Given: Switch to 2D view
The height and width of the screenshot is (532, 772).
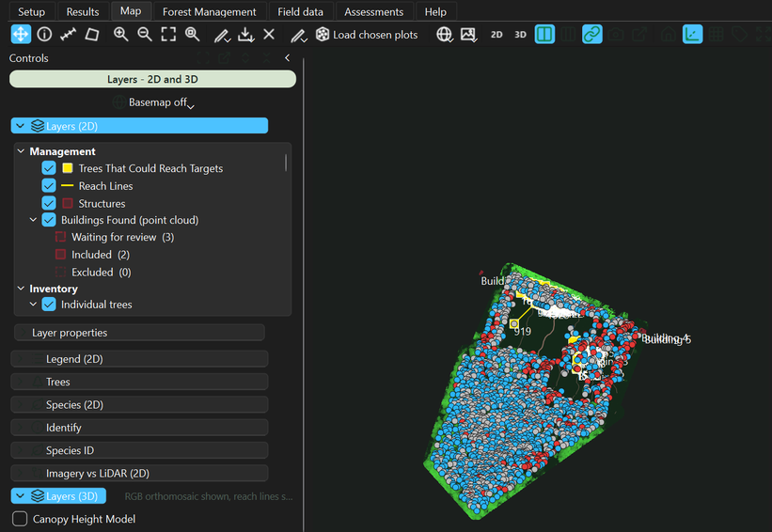Looking at the screenshot, I should point(496,35).
